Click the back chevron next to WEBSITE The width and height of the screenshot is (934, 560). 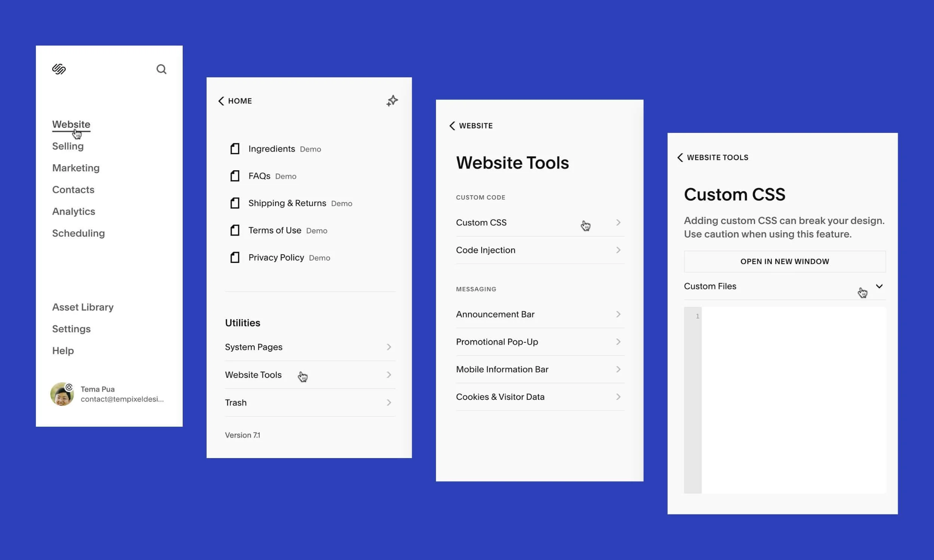point(452,125)
